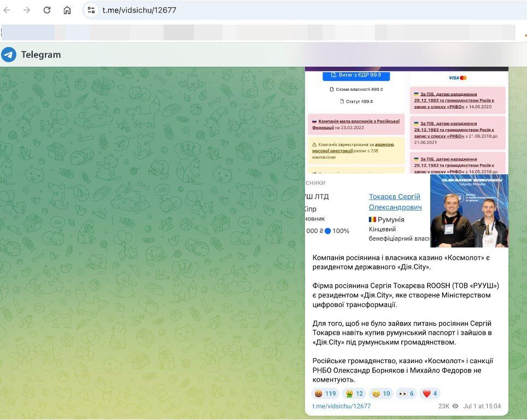Click the grinning face reaction with 10

381,393
